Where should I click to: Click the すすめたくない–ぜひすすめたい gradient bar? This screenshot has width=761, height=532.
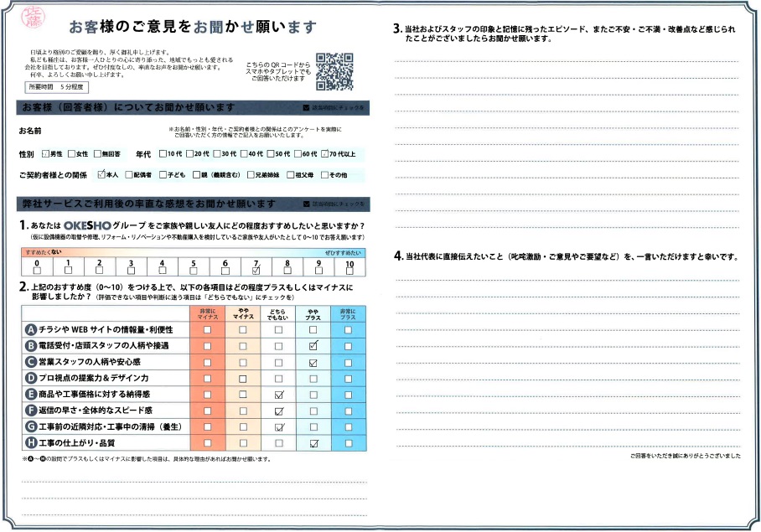(x=193, y=252)
